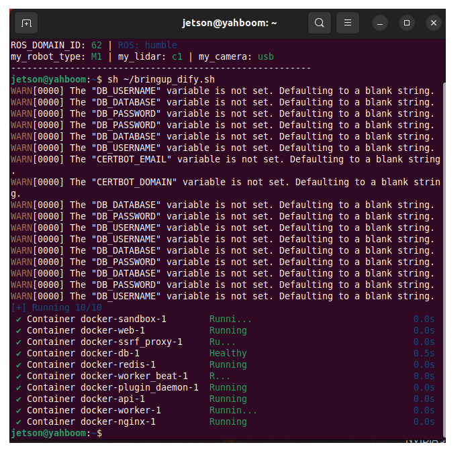The width and height of the screenshot is (476, 455).
Task: Click the docker-db-1 Healthy status
Action: point(228,353)
